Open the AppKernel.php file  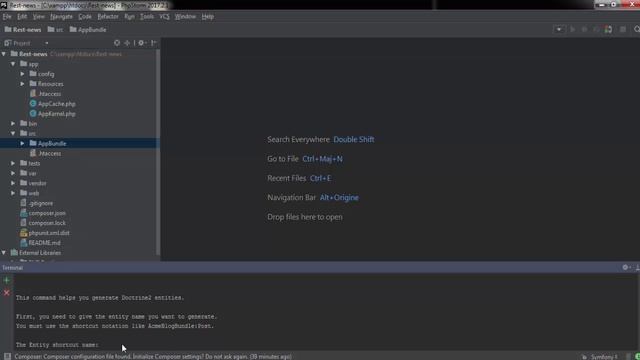coord(57,114)
